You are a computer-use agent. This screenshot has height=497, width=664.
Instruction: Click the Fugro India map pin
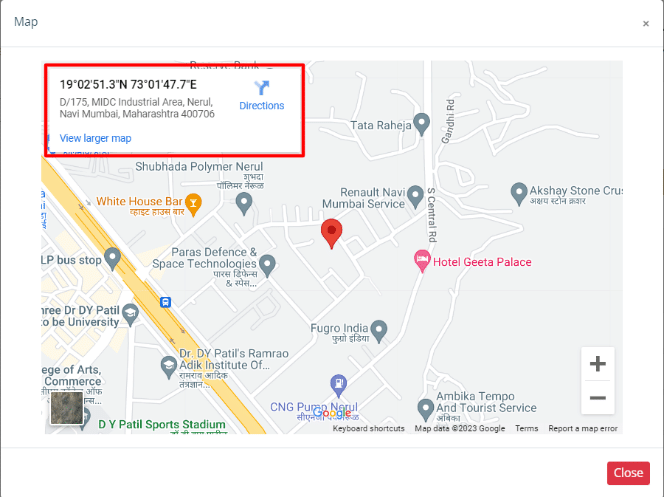[x=379, y=331]
